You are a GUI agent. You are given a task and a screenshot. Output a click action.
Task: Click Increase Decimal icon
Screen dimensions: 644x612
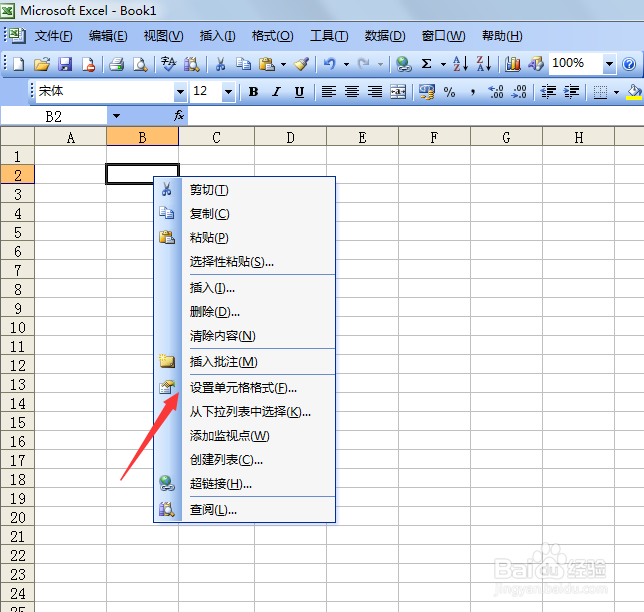pos(496,92)
